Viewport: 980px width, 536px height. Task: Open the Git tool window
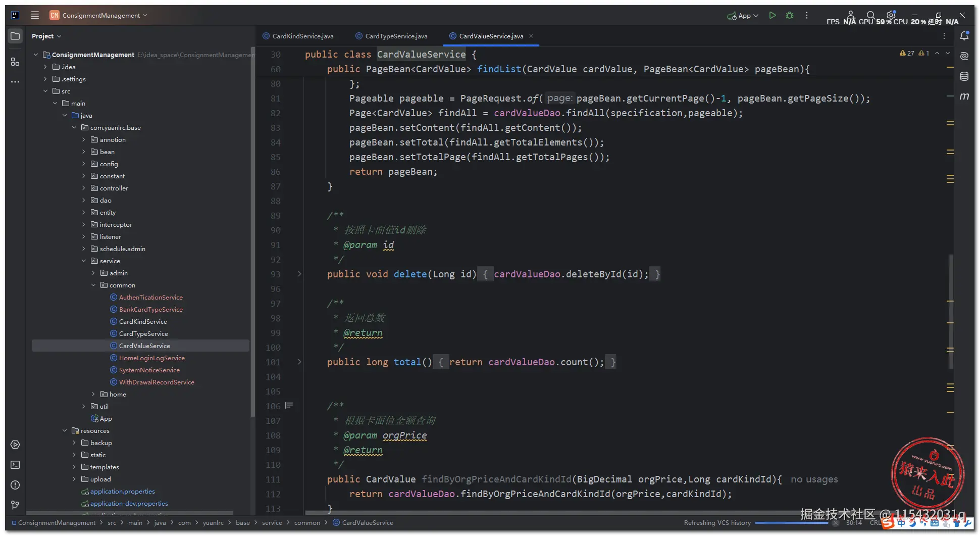[15, 505]
